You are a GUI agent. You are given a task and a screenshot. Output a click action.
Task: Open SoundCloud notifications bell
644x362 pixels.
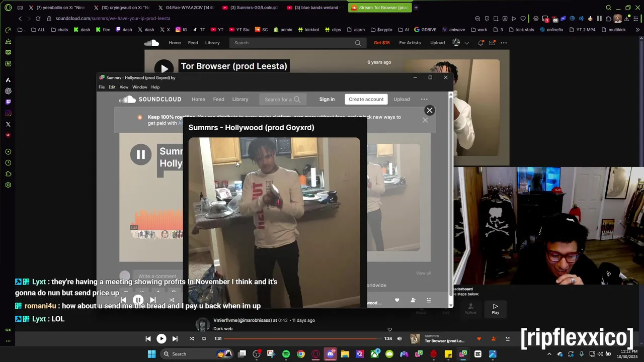click(480, 43)
